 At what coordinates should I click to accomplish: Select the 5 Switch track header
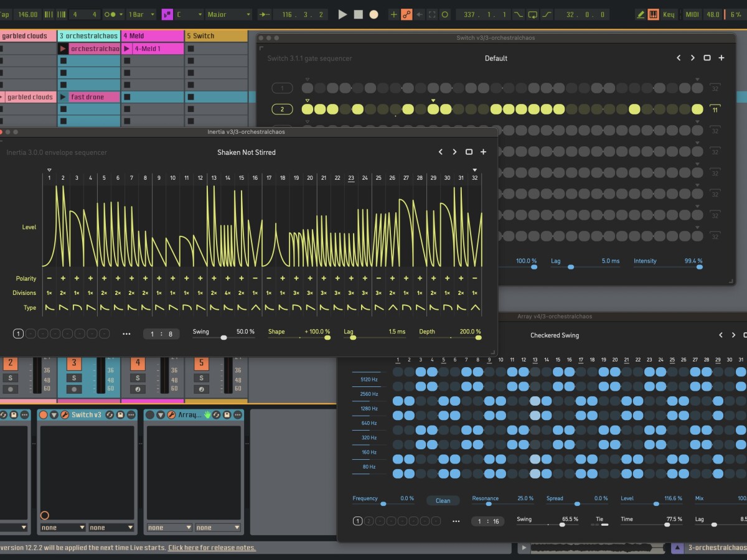click(x=215, y=36)
